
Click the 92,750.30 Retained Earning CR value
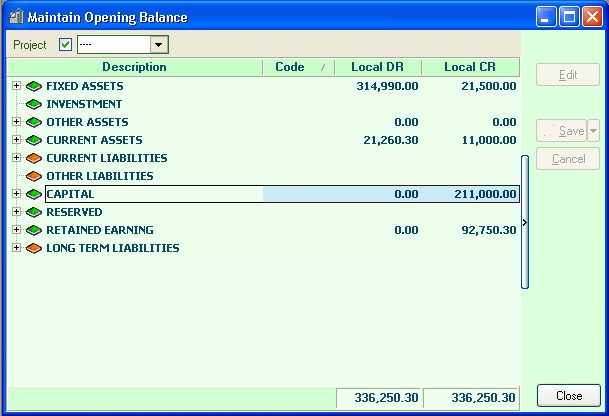[489, 230]
